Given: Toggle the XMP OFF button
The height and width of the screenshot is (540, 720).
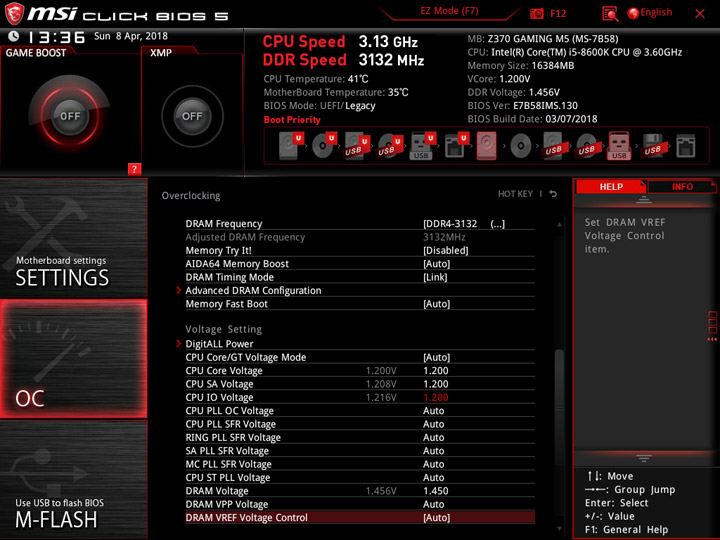Looking at the screenshot, I should 192,116.
